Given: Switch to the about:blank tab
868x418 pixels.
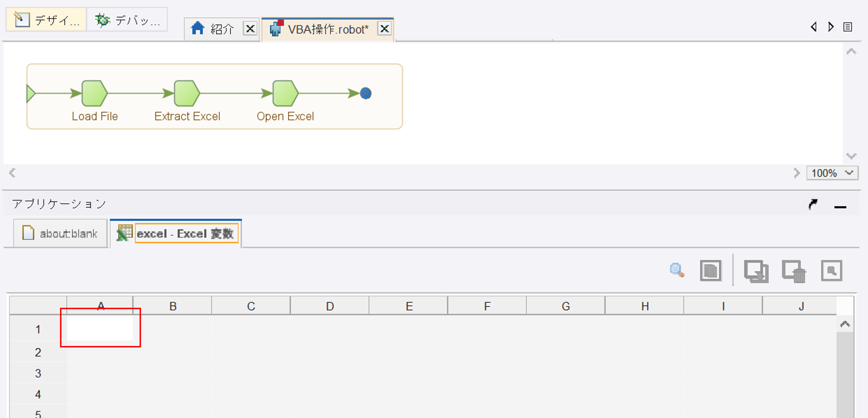Looking at the screenshot, I should tap(61, 234).
